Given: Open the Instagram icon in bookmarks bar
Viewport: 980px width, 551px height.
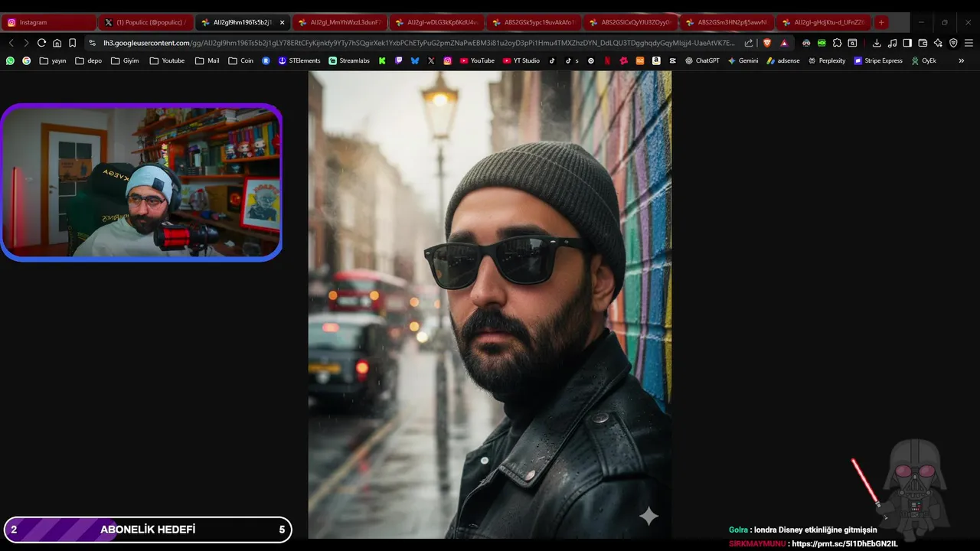Looking at the screenshot, I should click(447, 60).
